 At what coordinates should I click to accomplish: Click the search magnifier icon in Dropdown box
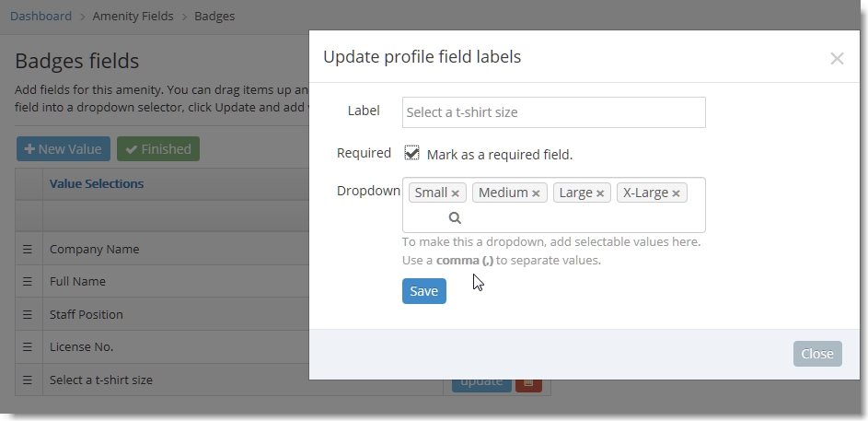click(x=455, y=217)
